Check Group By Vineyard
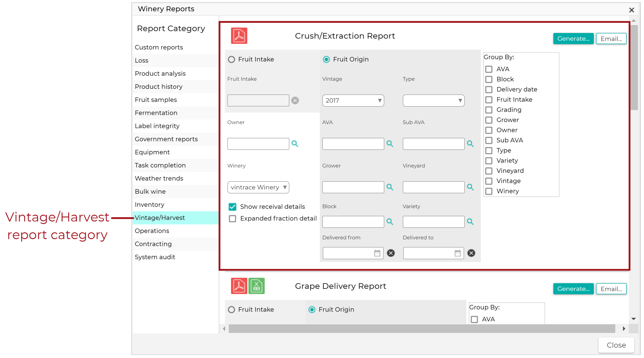 [488, 171]
